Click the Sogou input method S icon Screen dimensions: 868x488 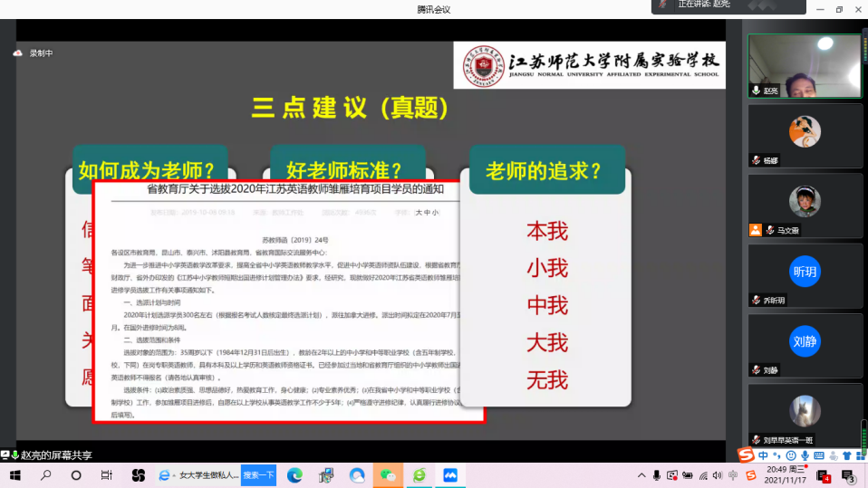coord(745,454)
